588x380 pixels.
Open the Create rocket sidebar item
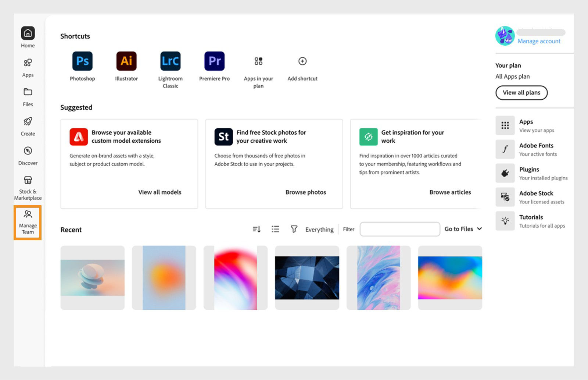pos(28,126)
